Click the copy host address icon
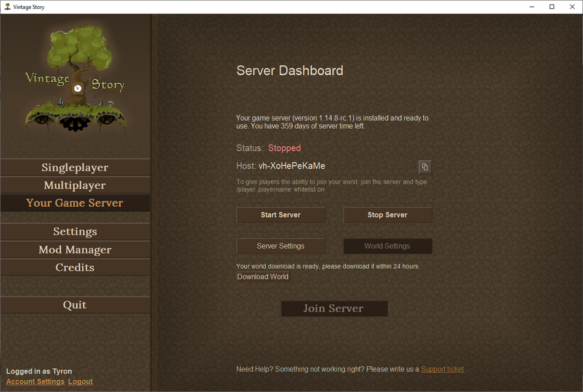The width and height of the screenshot is (583, 392). click(x=424, y=167)
